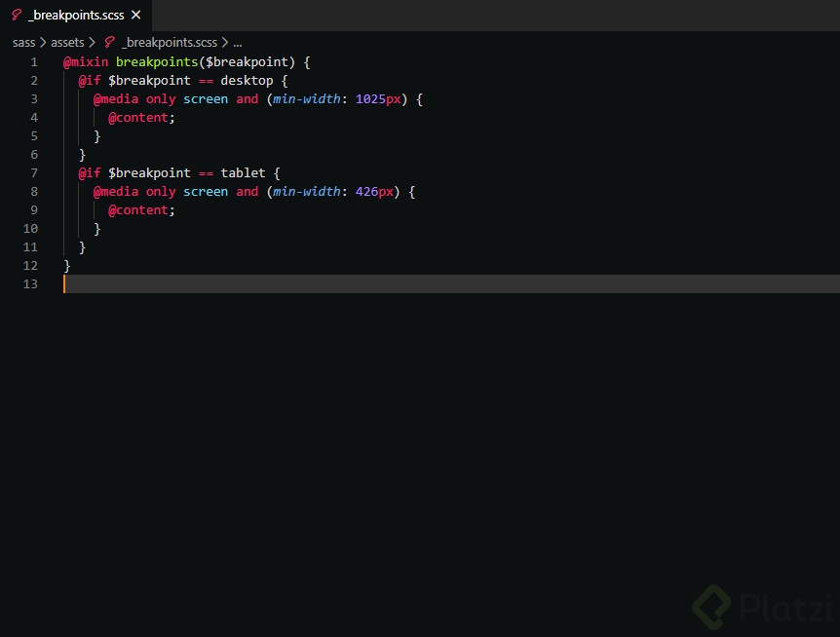Click 'screen' keyword on line 3

pos(206,99)
